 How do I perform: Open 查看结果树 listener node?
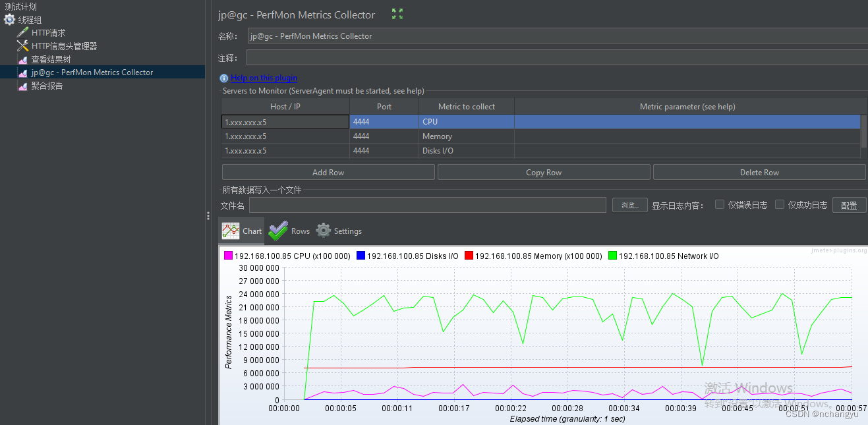pyautogui.click(x=51, y=59)
